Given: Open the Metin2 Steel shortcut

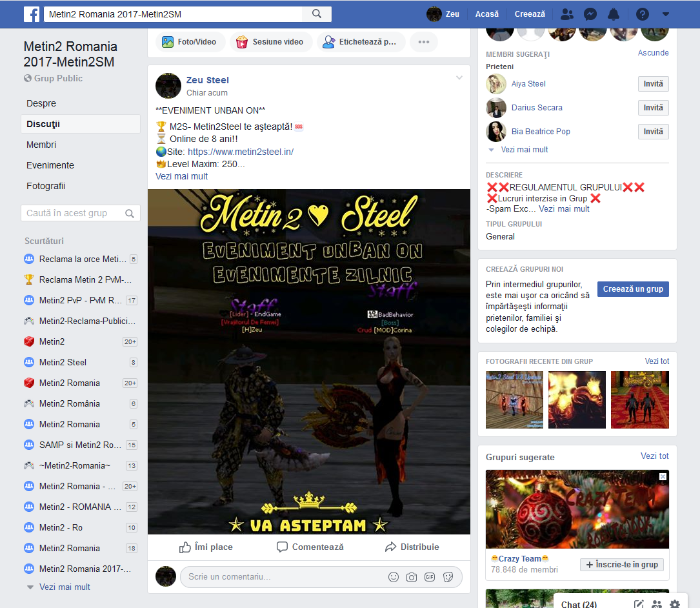Looking at the screenshot, I should (x=81, y=362).
